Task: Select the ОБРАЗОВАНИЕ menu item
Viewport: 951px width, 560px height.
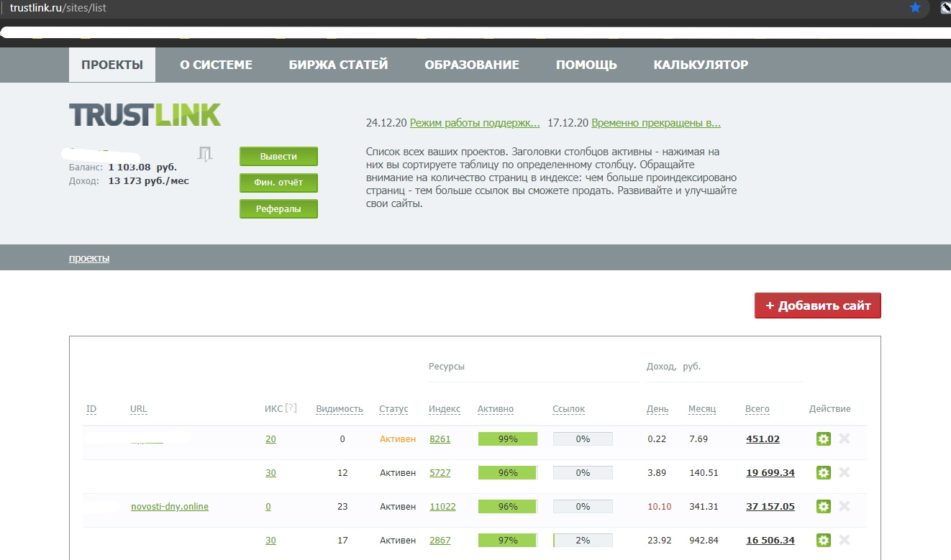Action: pyautogui.click(x=472, y=65)
